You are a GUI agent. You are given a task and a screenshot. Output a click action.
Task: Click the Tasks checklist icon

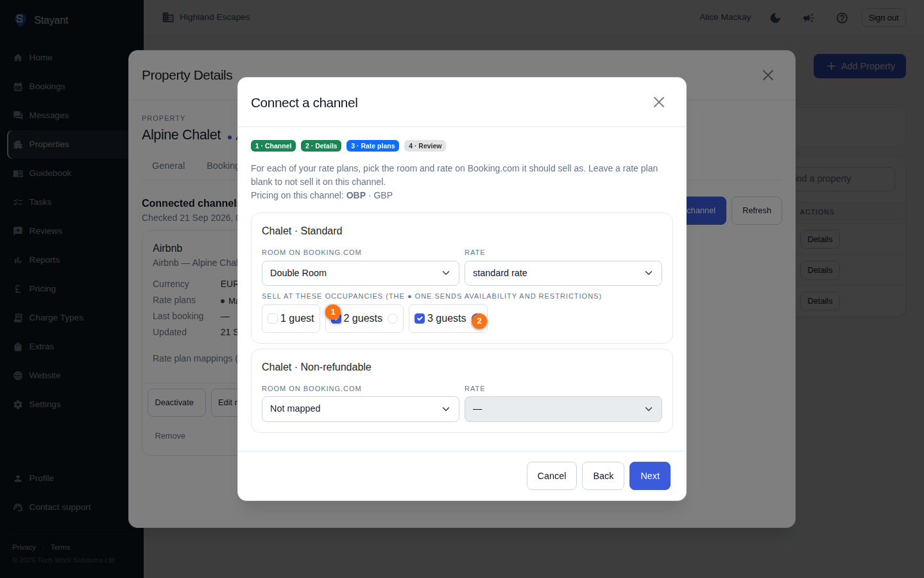click(x=18, y=202)
